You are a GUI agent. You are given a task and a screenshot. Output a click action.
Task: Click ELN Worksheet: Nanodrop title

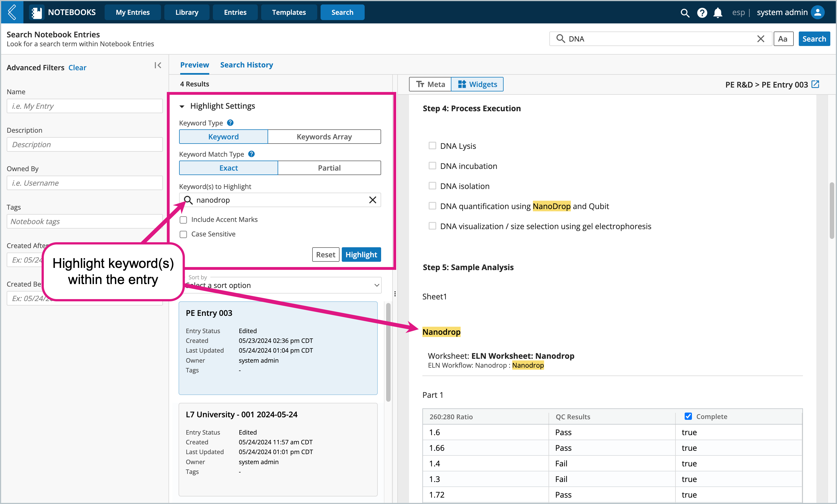click(523, 356)
